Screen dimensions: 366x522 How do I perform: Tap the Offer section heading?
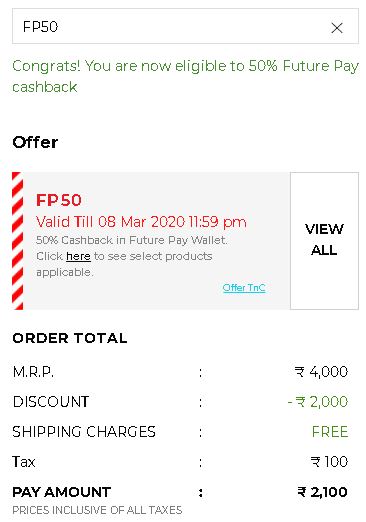tap(35, 142)
